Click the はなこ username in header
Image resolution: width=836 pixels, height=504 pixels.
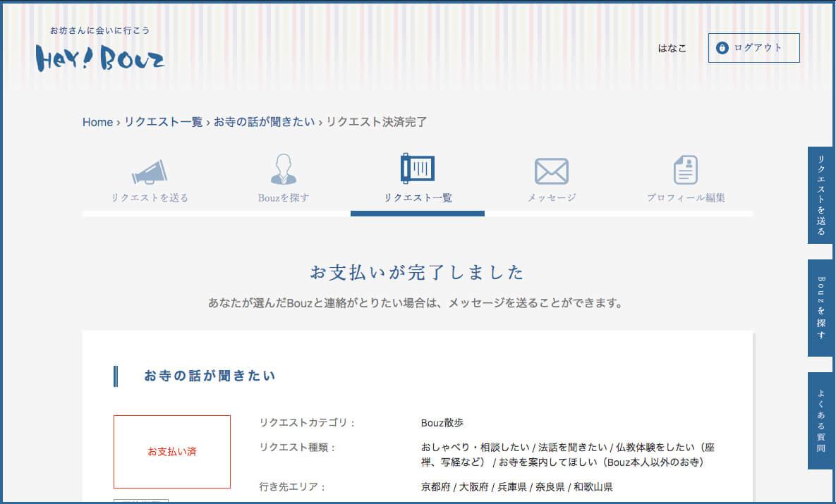point(672,49)
